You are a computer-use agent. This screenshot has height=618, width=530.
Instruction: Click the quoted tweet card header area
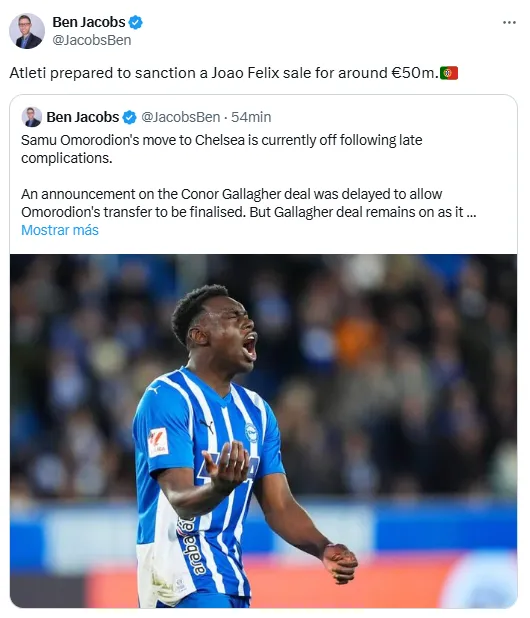(263, 117)
